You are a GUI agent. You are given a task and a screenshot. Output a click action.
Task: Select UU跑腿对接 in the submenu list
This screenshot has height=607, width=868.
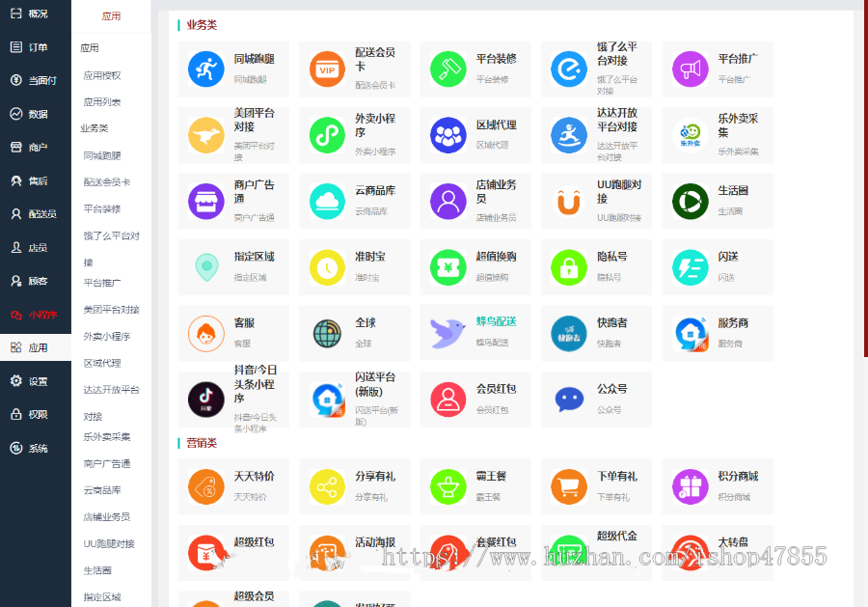click(x=109, y=544)
